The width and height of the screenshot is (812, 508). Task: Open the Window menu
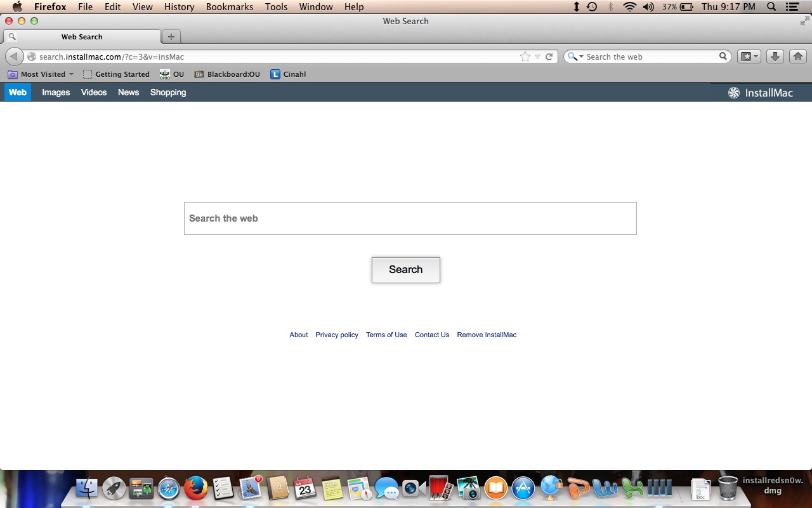coord(316,7)
